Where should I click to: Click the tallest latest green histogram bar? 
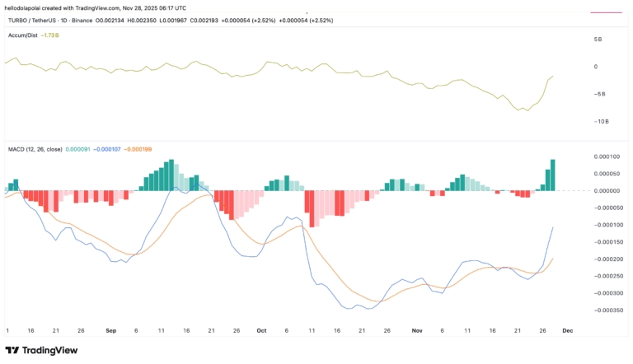(552, 175)
